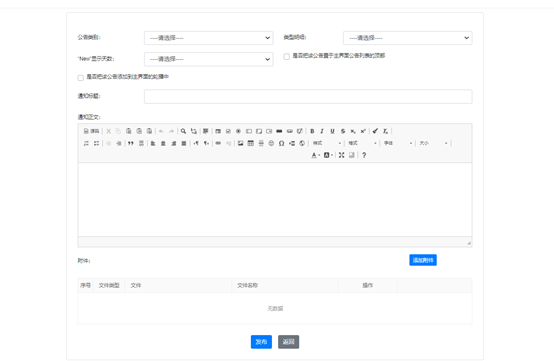Click the blue Publish button
The width and height of the screenshot is (554, 361).
pyautogui.click(x=261, y=342)
